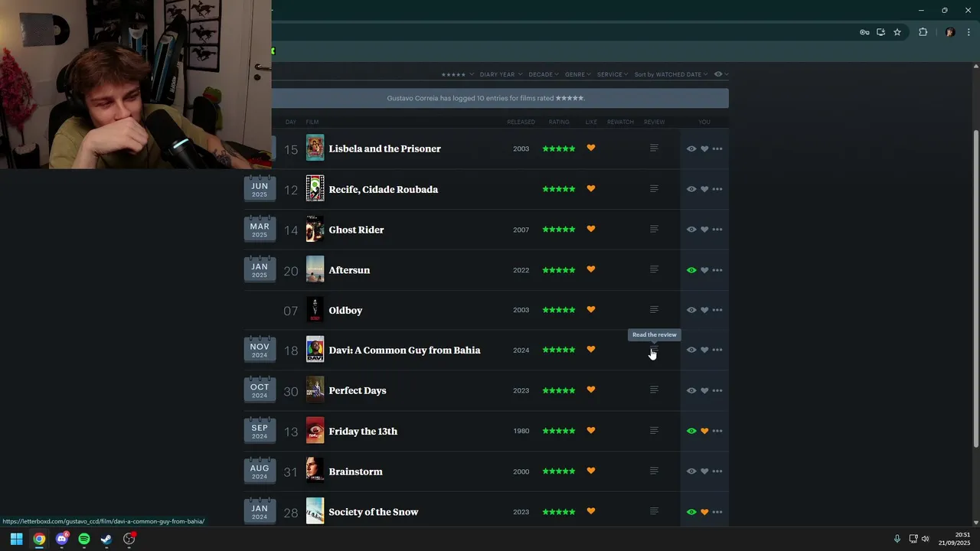Screen dimensions: 980x551
Task: Open more options for Oldboy row
Action: 717,310
